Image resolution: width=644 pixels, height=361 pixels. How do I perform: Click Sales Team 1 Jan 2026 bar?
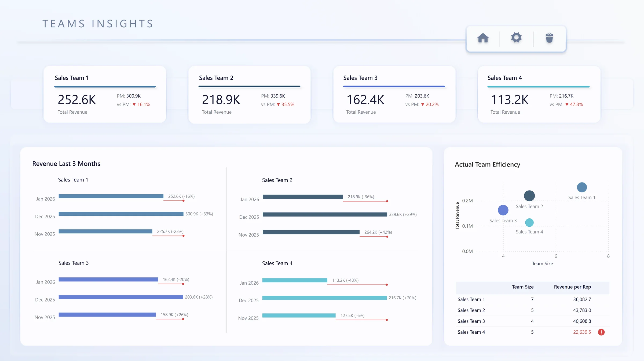pos(111,196)
